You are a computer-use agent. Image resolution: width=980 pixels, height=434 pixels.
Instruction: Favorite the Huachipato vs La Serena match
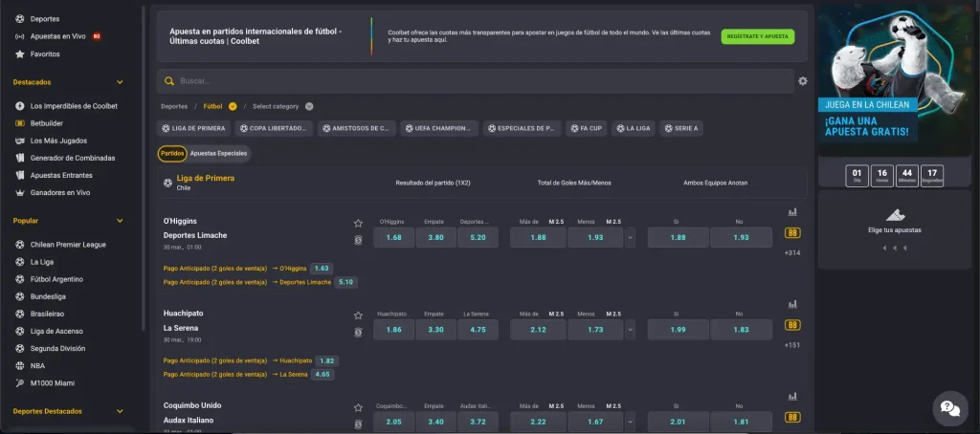(x=358, y=315)
